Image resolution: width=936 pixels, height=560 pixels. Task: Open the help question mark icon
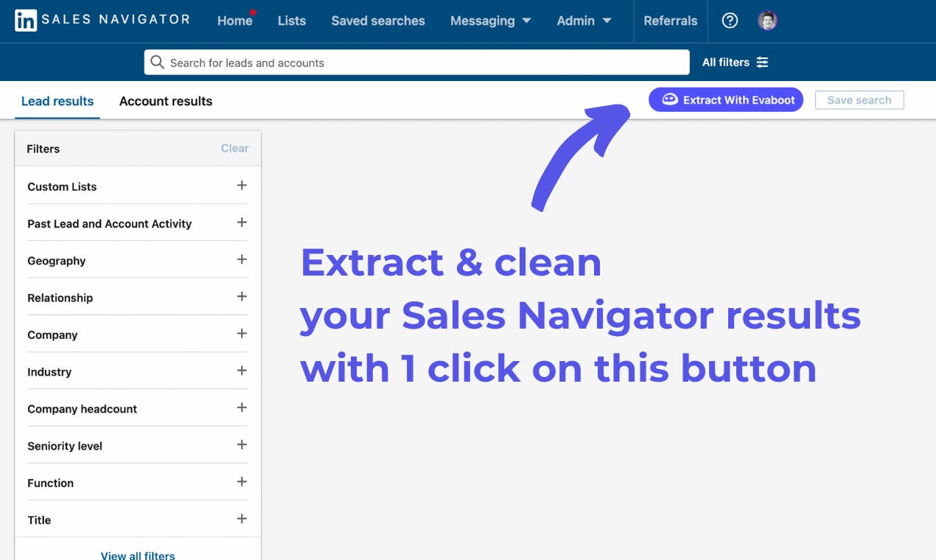coord(730,21)
